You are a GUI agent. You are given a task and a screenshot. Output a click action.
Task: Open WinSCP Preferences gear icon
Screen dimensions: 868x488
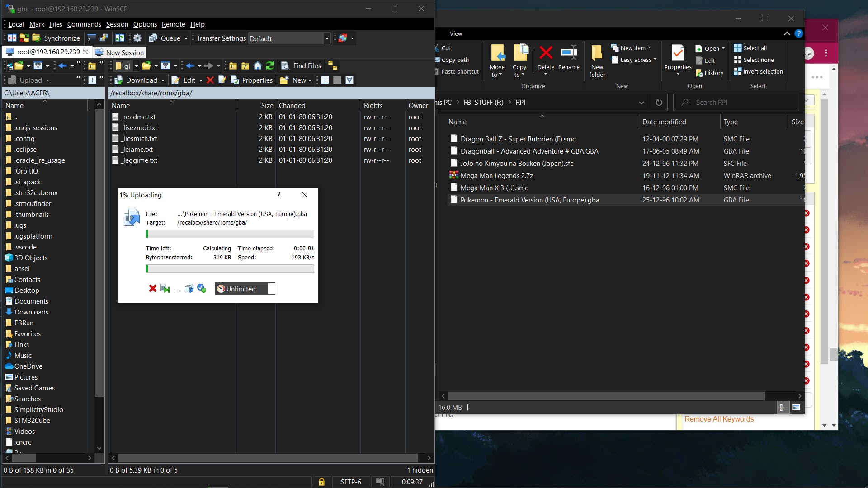coord(137,38)
